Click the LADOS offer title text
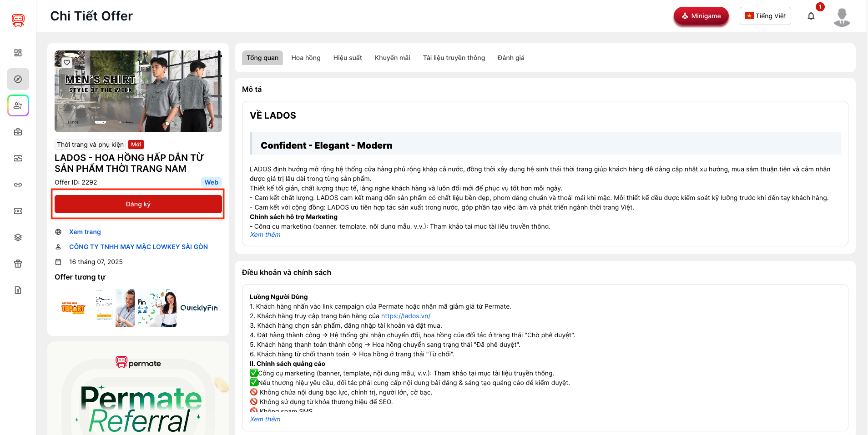 coord(129,163)
